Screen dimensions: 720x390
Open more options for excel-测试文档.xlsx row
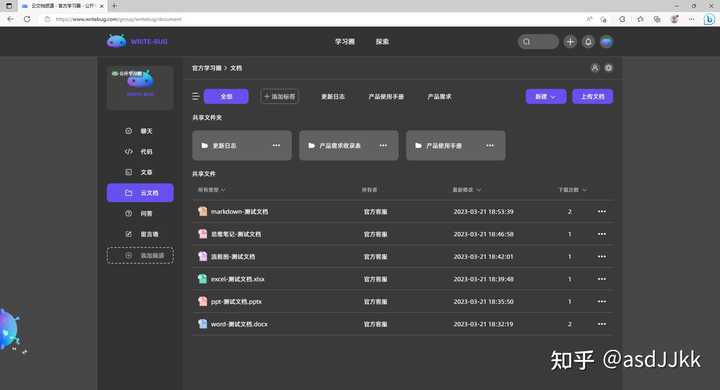click(602, 279)
